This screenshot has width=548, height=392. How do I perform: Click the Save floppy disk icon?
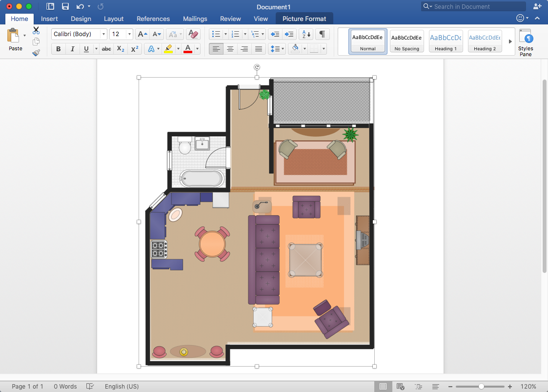point(65,6)
